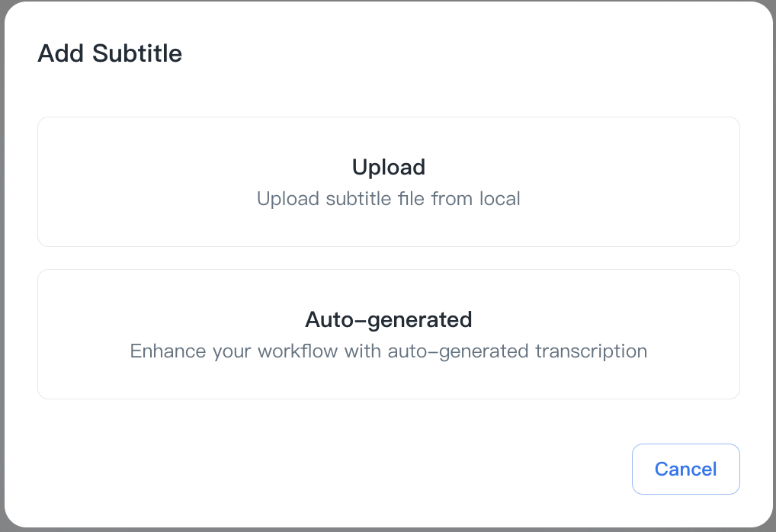Select the second subtitle source card
Screen dimensions: 776x532
click(x=388, y=335)
